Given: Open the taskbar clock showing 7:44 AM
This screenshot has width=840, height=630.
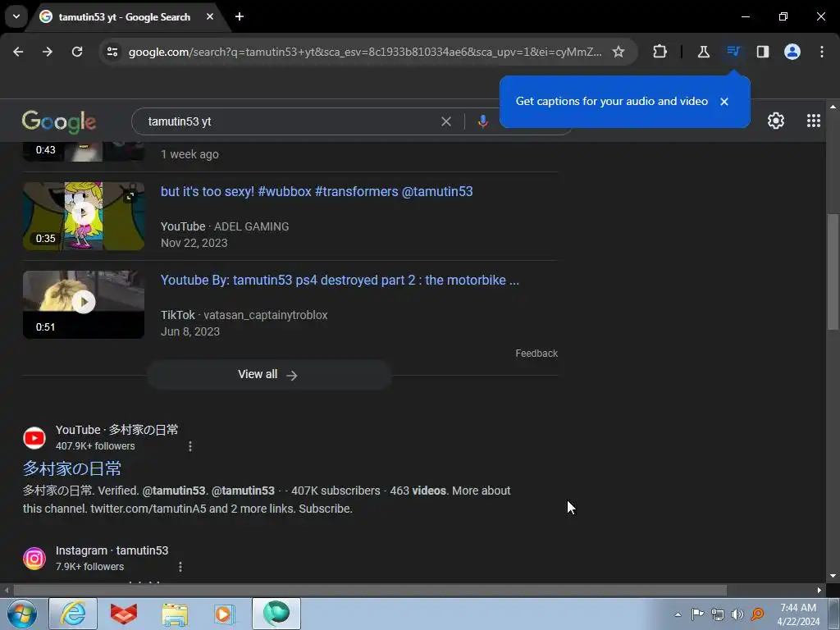Looking at the screenshot, I should (x=798, y=614).
